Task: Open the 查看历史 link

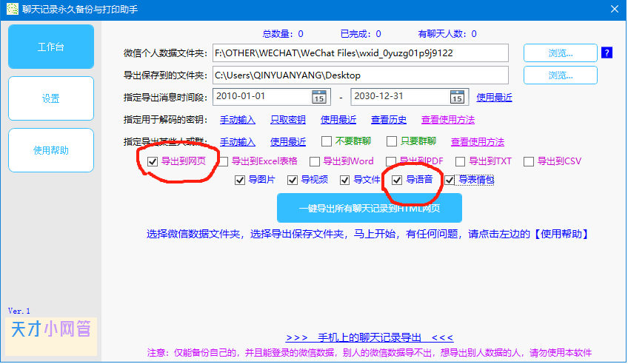Action: 389,120
